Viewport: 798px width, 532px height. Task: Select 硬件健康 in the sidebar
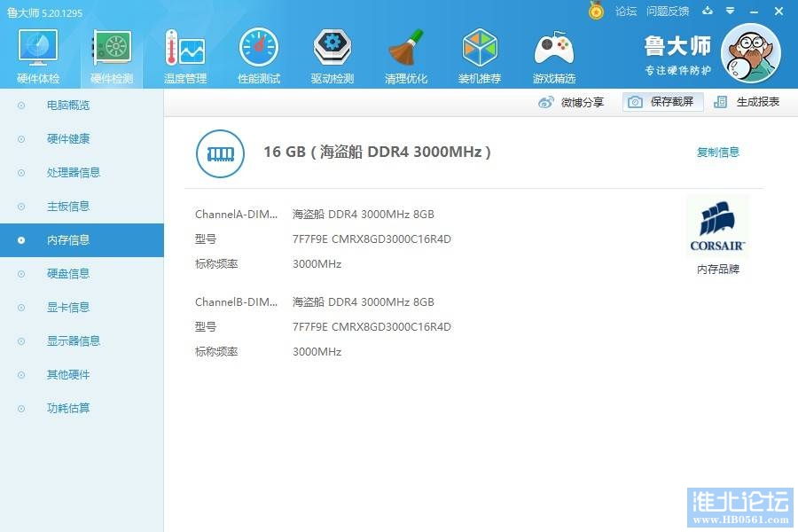tap(82, 139)
